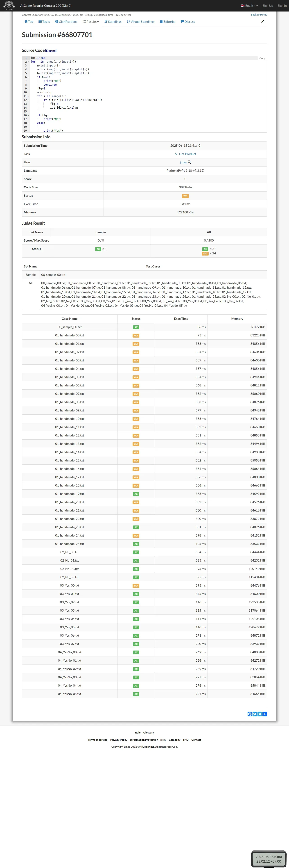Expand the source code view
The height and width of the screenshot is (868, 289).
(51, 51)
